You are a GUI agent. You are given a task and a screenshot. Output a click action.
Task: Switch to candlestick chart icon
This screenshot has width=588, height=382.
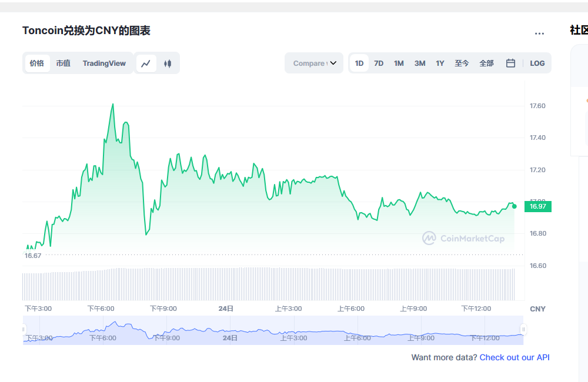[168, 63]
